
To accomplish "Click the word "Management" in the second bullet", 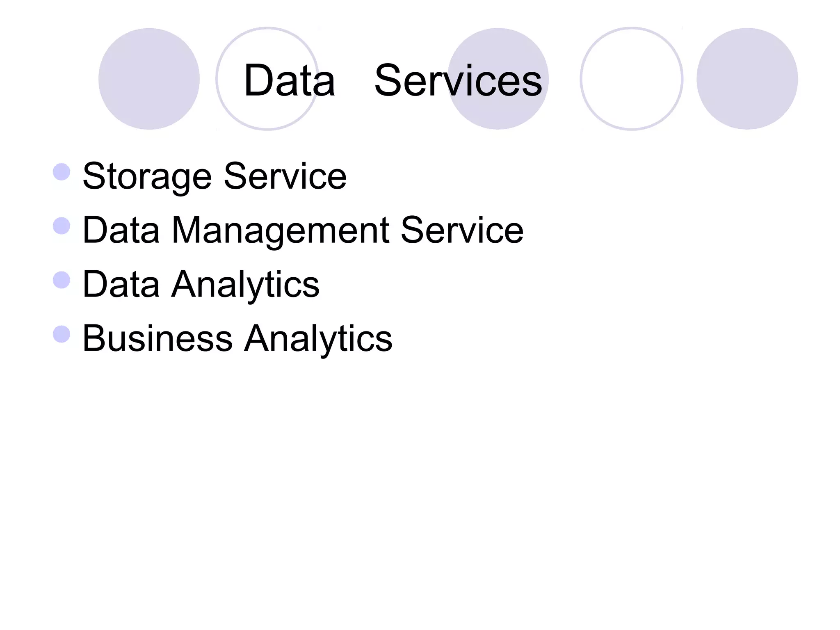I will point(280,230).
